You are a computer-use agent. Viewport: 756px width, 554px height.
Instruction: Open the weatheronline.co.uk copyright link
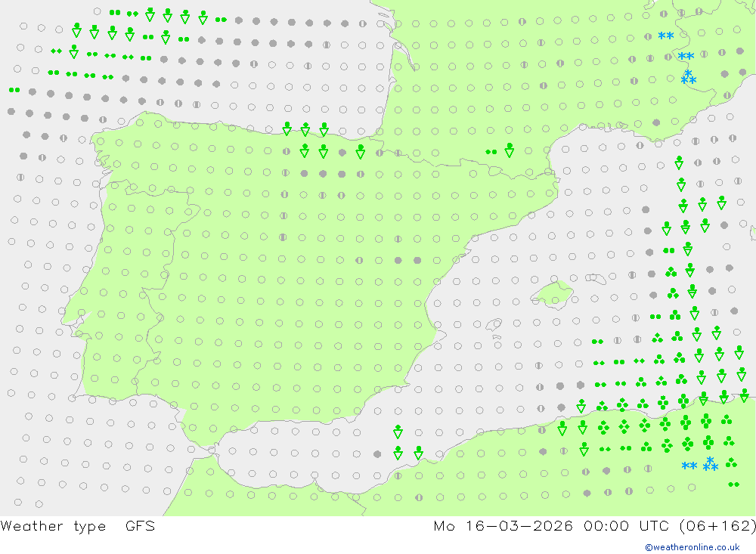point(692,547)
